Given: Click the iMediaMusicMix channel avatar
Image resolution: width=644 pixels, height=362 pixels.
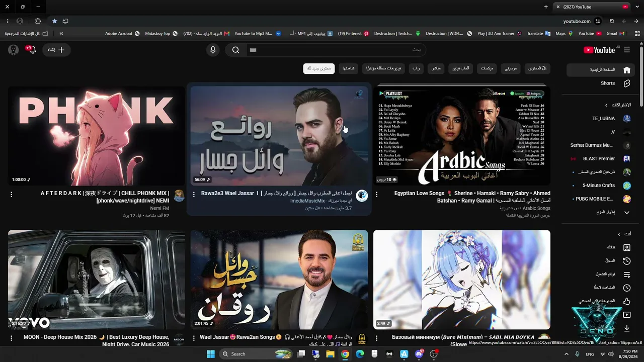Looking at the screenshot, I should [x=362, y=196].
